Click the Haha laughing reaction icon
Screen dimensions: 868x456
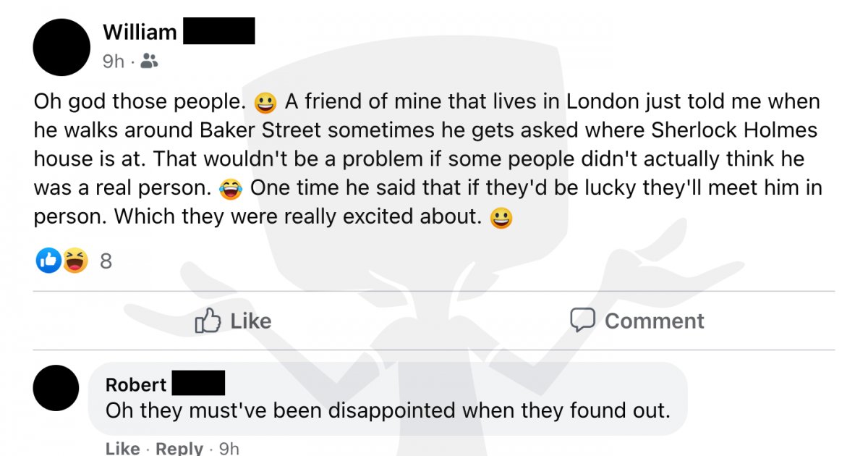click(x=74, y=261)
